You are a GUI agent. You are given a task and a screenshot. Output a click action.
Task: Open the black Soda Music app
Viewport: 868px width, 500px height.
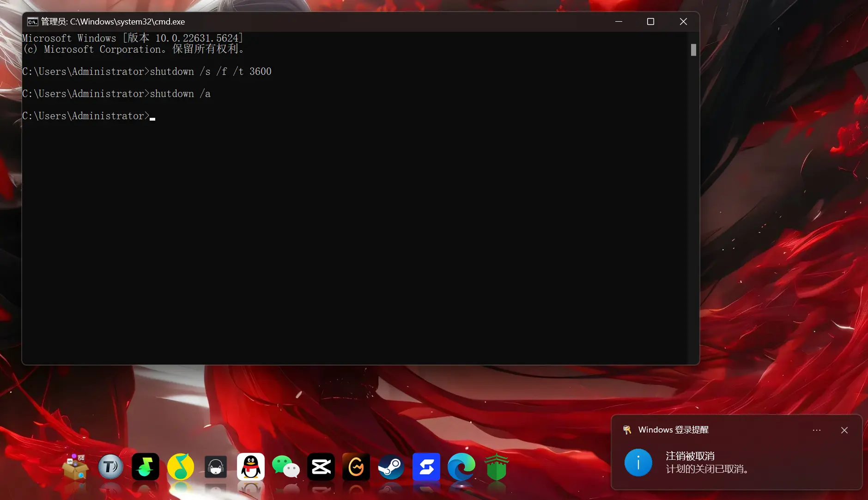coord(145,467)
